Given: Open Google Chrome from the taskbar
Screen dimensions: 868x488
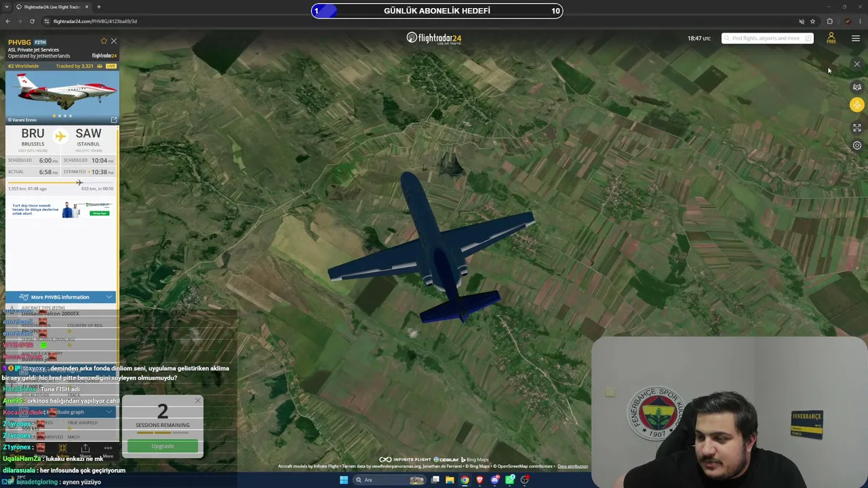Looking at the screenshot, I should tap(465, 480).
